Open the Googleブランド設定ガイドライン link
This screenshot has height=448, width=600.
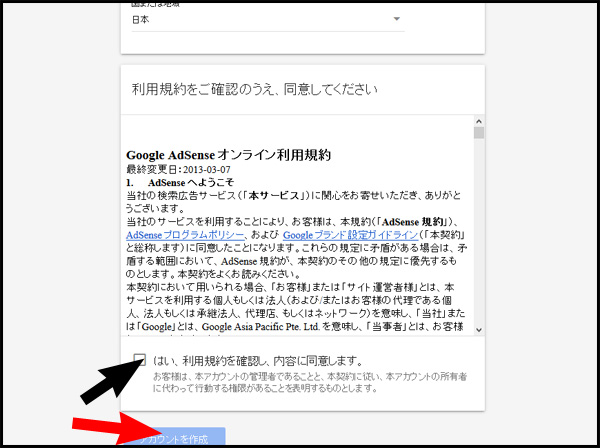[x=350, y=235]
